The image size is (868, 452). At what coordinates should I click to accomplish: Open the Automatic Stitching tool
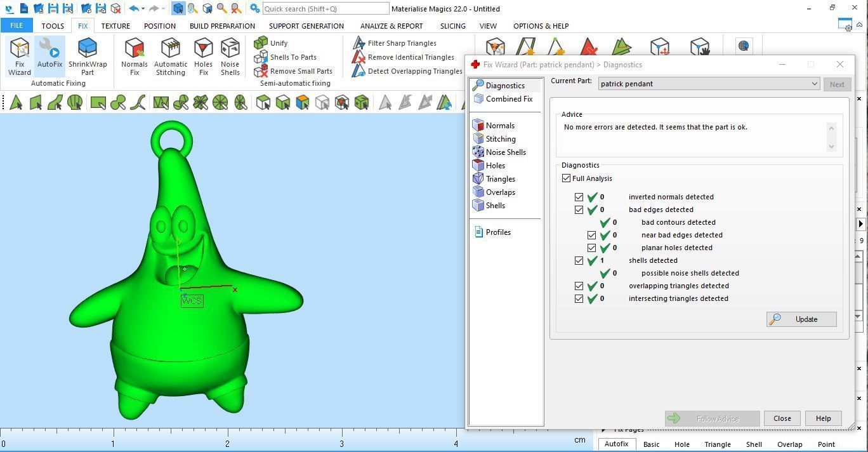tap(171, 57)
